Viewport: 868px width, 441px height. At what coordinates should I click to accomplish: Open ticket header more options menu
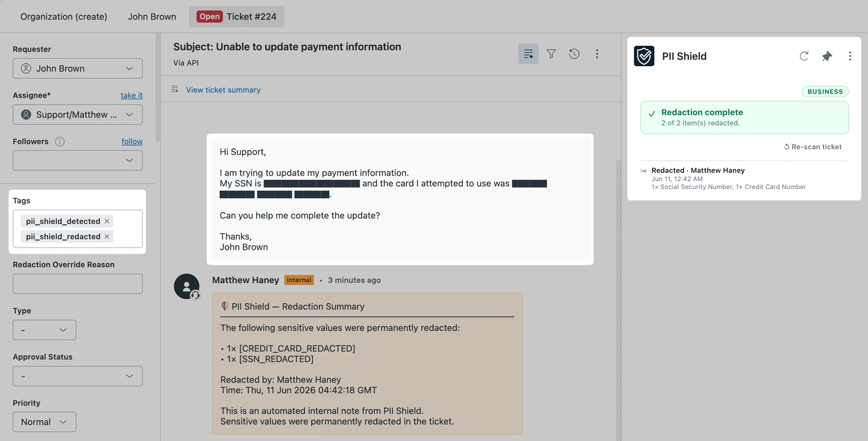pyautogui.click(x=597, y=54)
